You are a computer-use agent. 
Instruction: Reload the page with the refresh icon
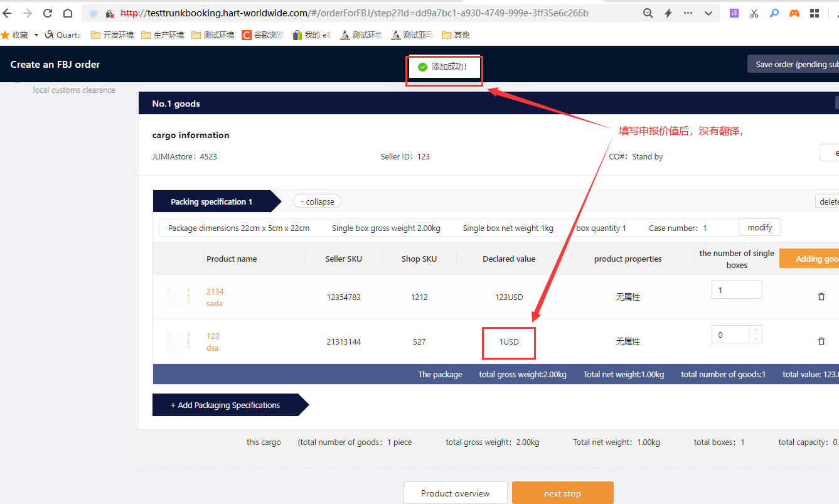[48, 13]
